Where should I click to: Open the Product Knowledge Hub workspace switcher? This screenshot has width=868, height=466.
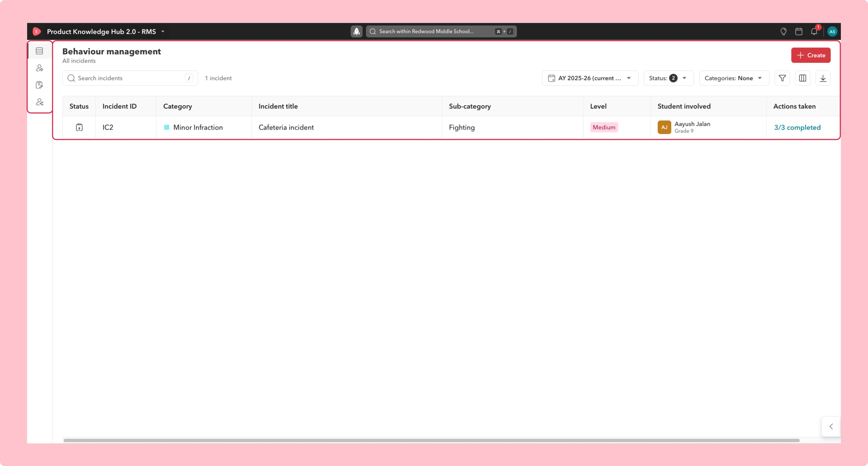click(106, 31)
